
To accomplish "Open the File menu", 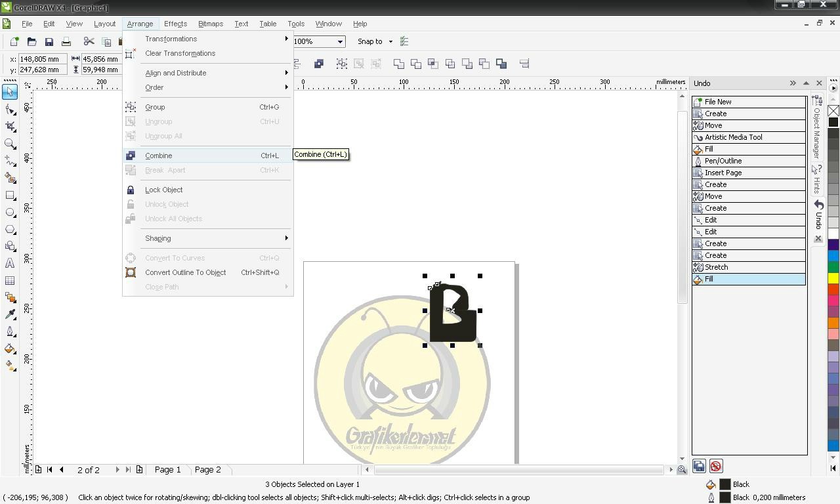I will [27, 24].
